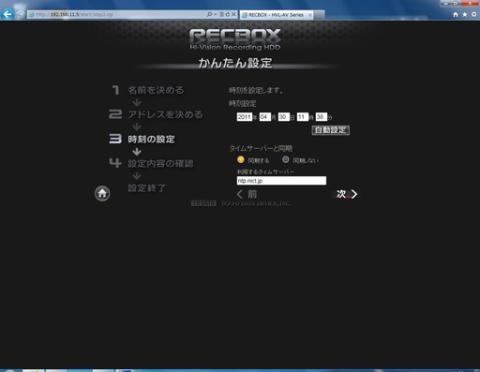Image resolution: width=480 pixels, height=372 pixels.
Task: Click the time server field ntp.nict.jp
Action: 281,181
